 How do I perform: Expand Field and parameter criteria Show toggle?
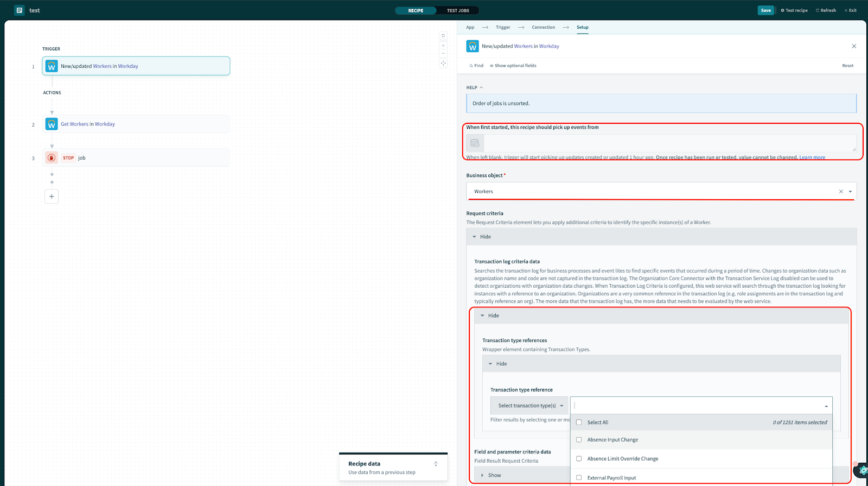click(491, 475)
